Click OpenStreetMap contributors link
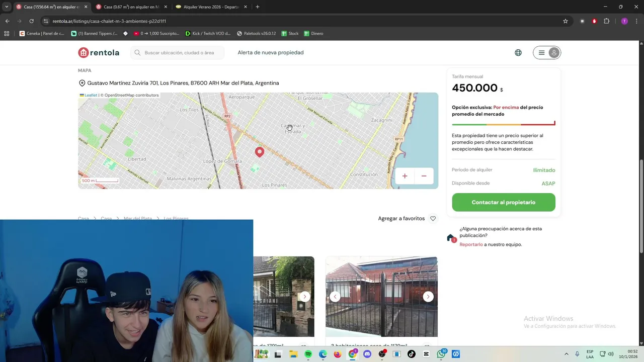 [131, 95]
